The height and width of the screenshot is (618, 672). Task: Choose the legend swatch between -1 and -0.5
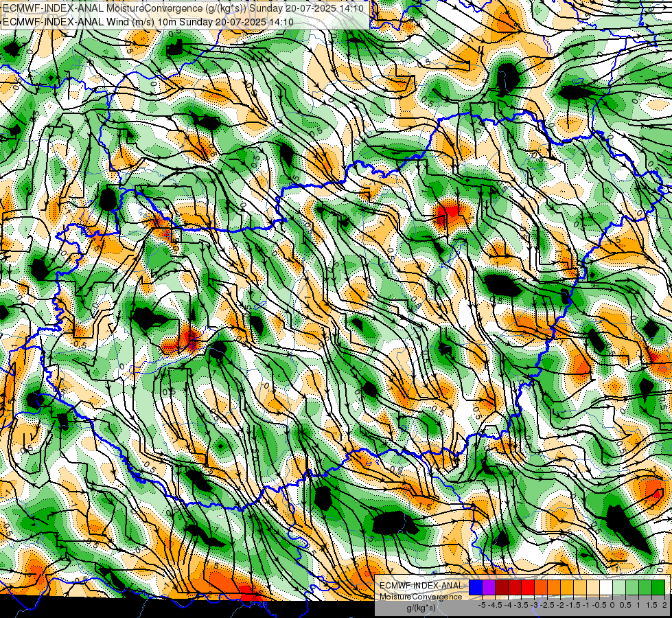tap(592, 587)
